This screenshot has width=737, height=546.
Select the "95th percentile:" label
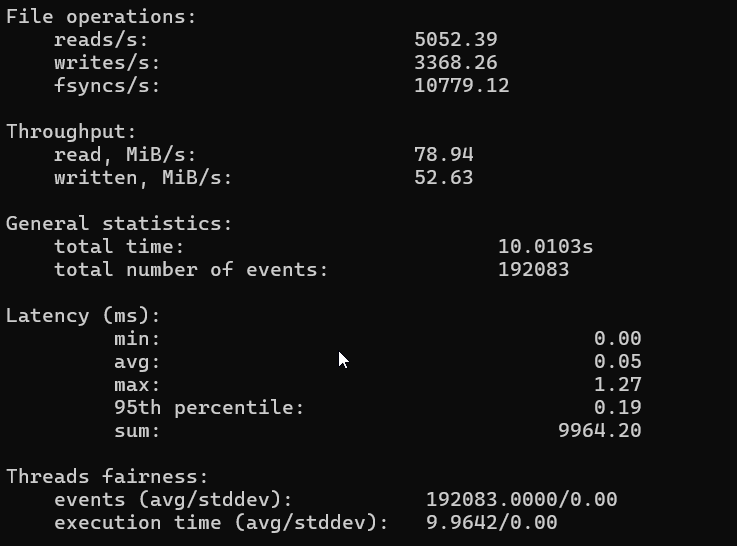pyautogui.click(x=209, y=408)
